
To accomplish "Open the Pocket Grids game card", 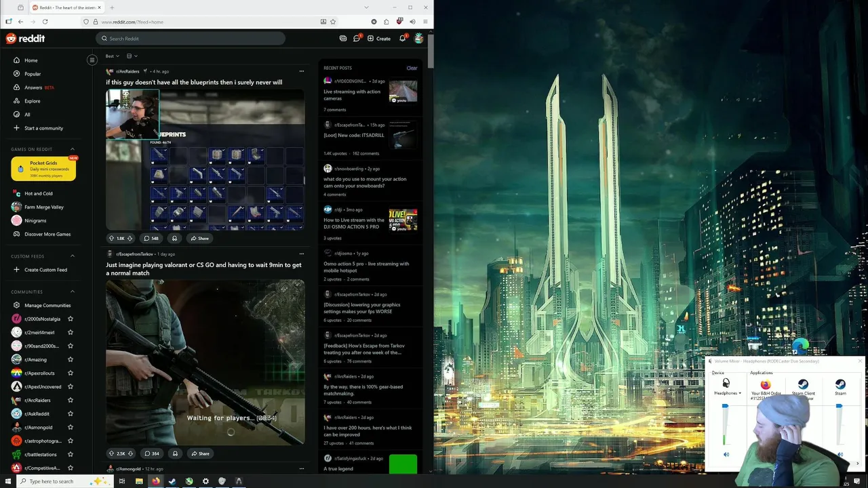I will click(x=43, y=169).
